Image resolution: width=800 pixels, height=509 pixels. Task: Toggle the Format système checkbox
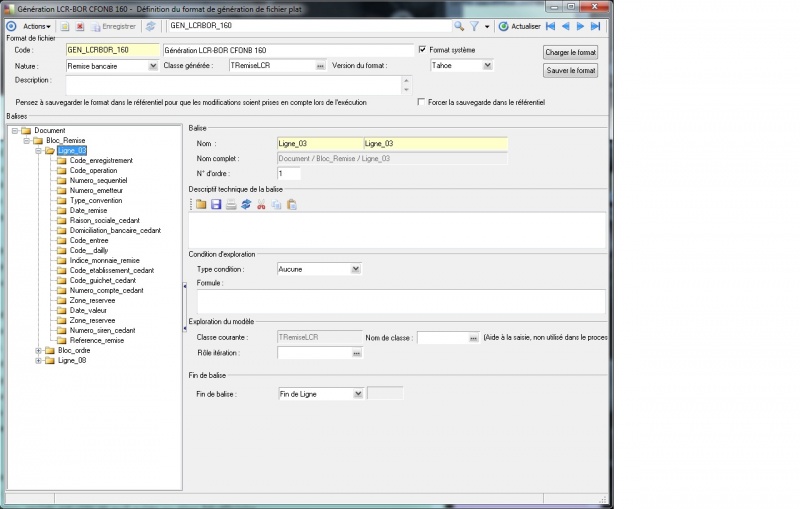click(x=422, y=49)
